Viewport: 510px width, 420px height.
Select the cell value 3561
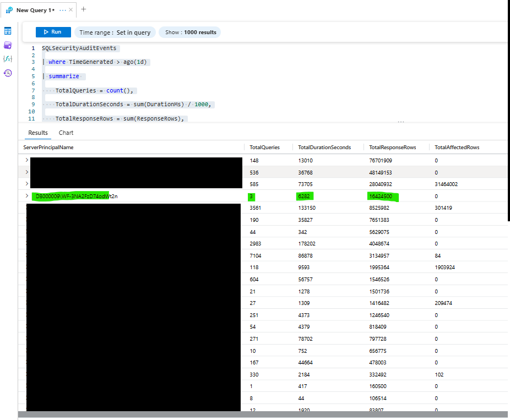tap(256, 208)
